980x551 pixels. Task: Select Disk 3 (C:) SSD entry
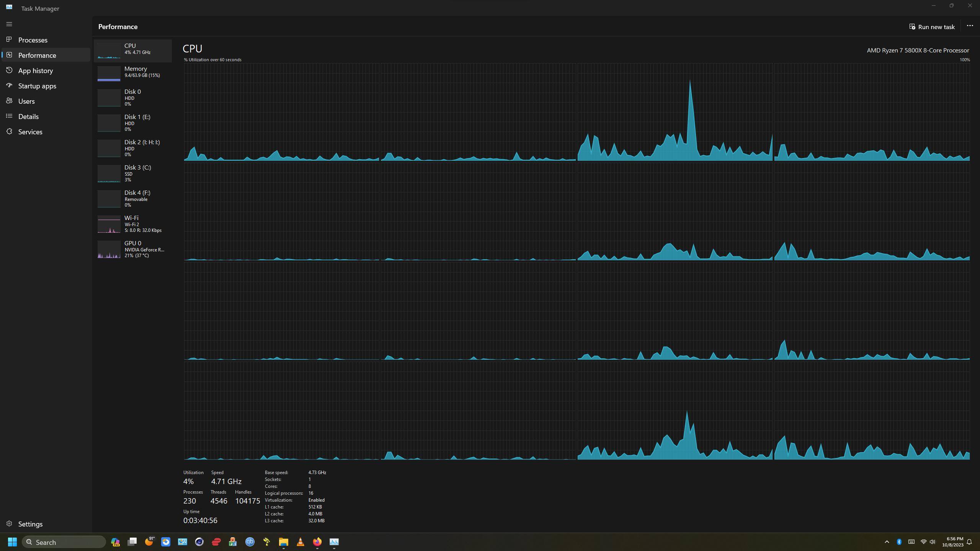click(x=132, y=173)
